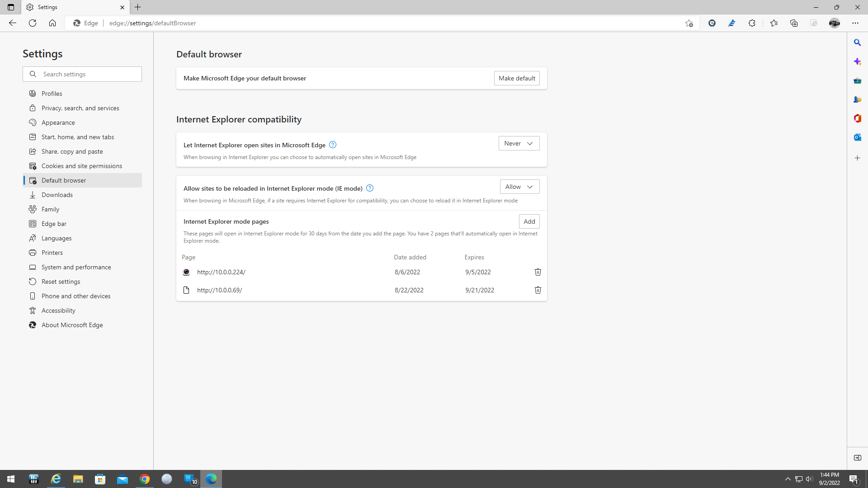868x488 pixels.
Task: Expand the Never dropdown for IE sites
Action: click(x=519, y=143)
